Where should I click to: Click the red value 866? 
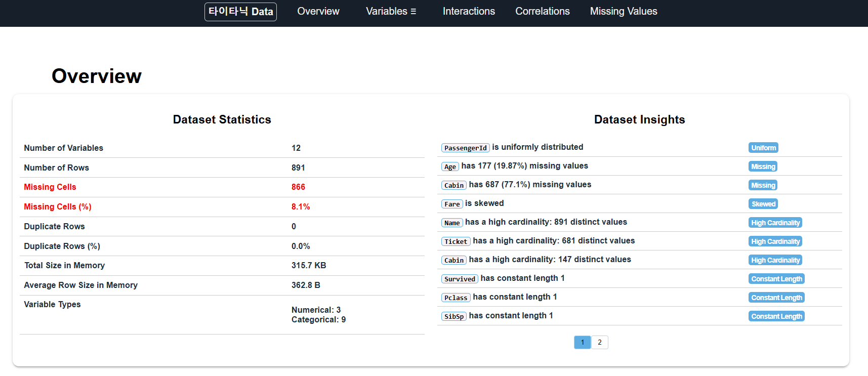298,187
